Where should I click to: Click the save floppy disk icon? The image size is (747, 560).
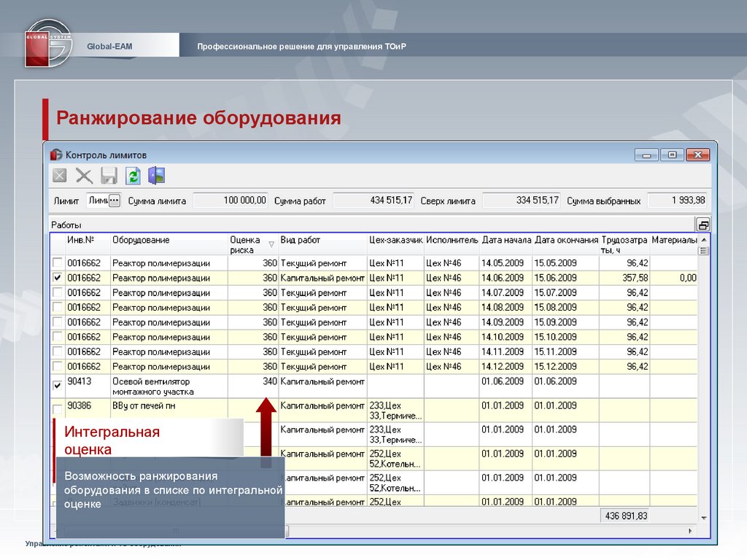tap(109, 176)
